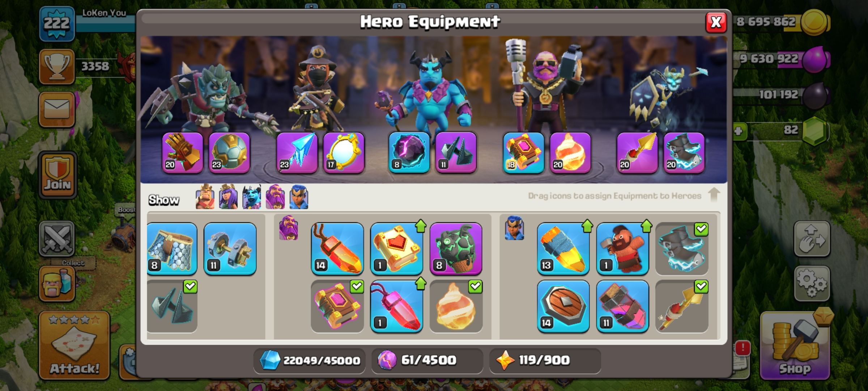Click equipped Eternal Tome checkmark tile
Screen dimensions: 868x391
pos(337,306)
